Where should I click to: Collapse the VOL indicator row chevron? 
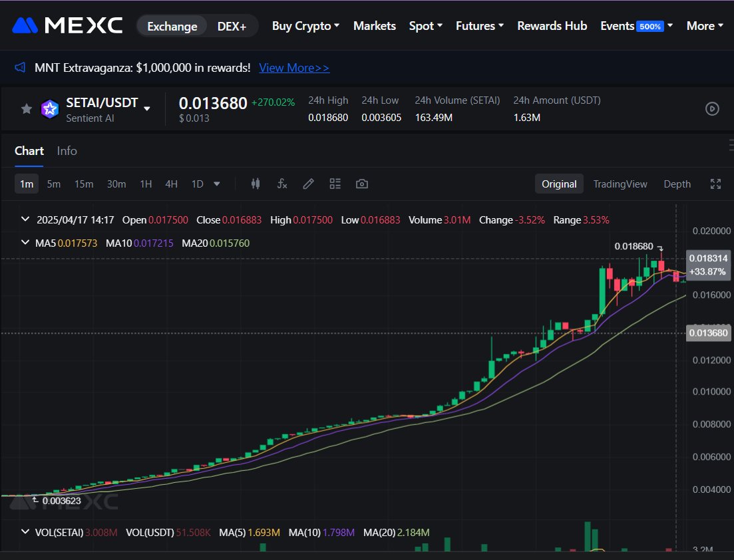tap(25, 531)
